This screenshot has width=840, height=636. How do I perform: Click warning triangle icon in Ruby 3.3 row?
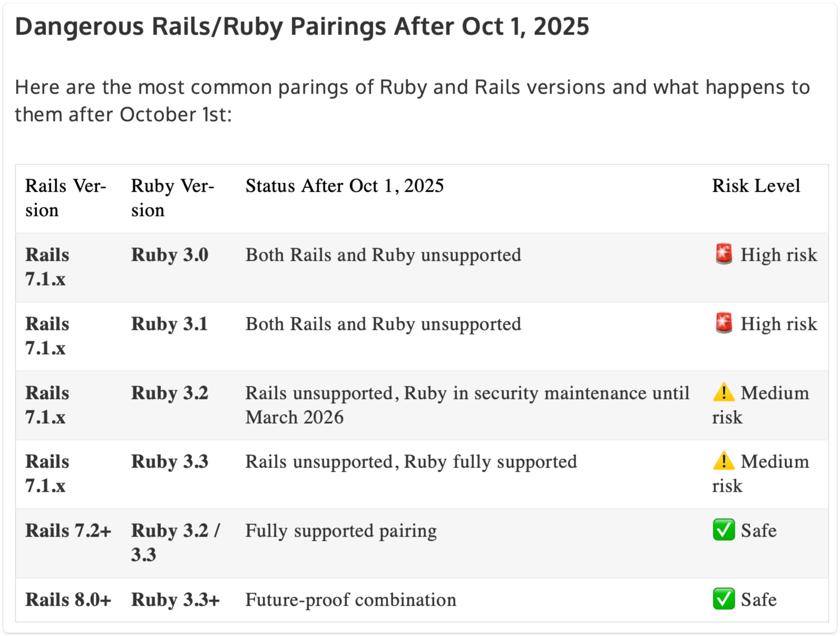[x=724, y=461]
